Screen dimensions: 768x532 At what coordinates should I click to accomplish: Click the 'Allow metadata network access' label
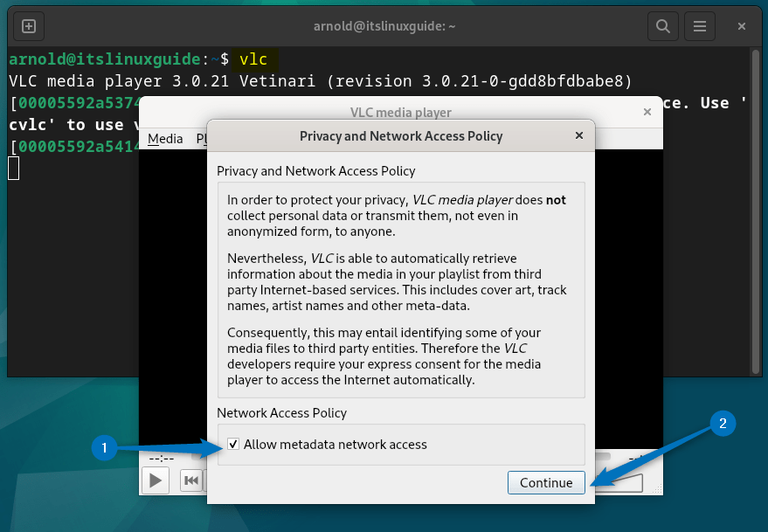(x=336, y=445)
